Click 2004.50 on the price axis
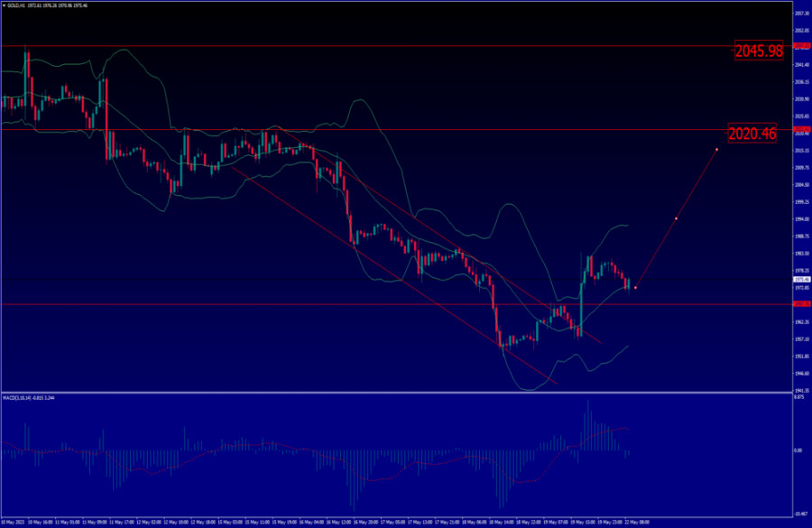812x528 pixels. [802, 184]
